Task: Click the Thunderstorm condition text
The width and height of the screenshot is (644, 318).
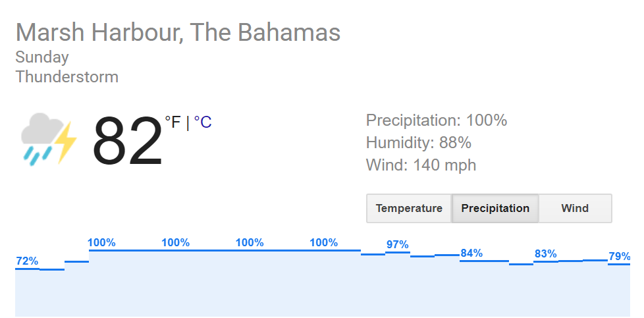Action: pyautogui.click(x=67, y=77)
